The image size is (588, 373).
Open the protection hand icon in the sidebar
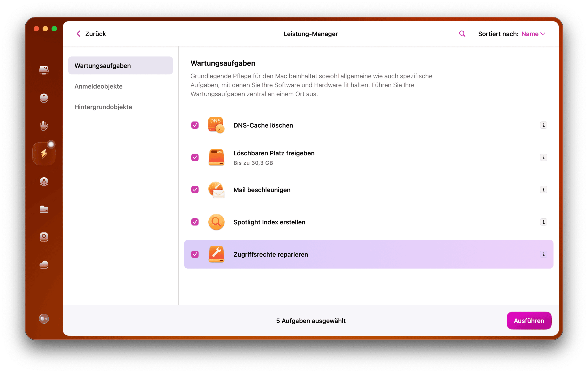[44, 126]
